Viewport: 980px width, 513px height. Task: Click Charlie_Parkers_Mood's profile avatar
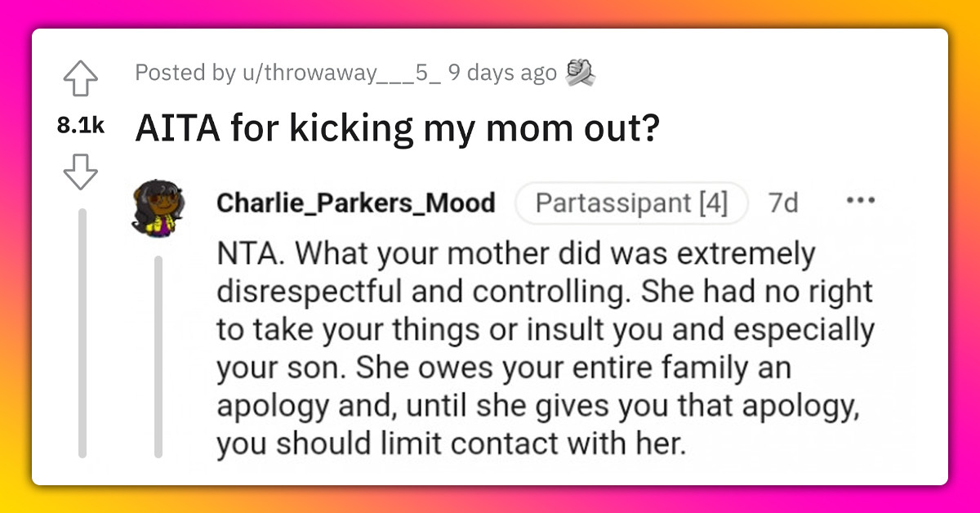click(x=158, y=203)
